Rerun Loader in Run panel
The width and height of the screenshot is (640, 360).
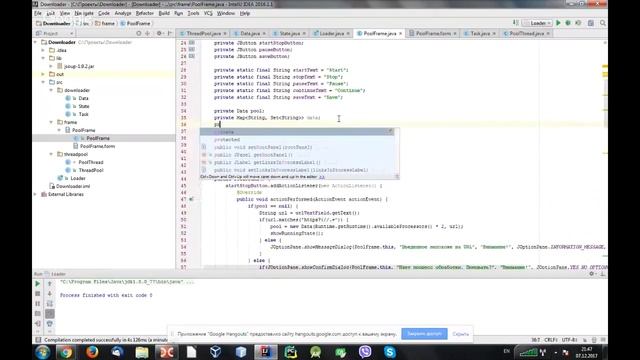[38, 284]
